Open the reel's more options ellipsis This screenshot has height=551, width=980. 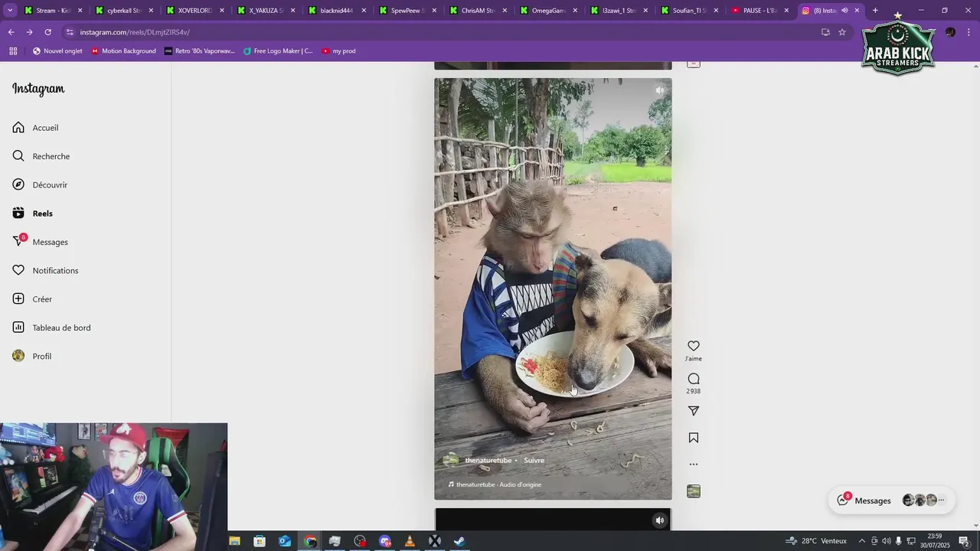pos(694,464)
